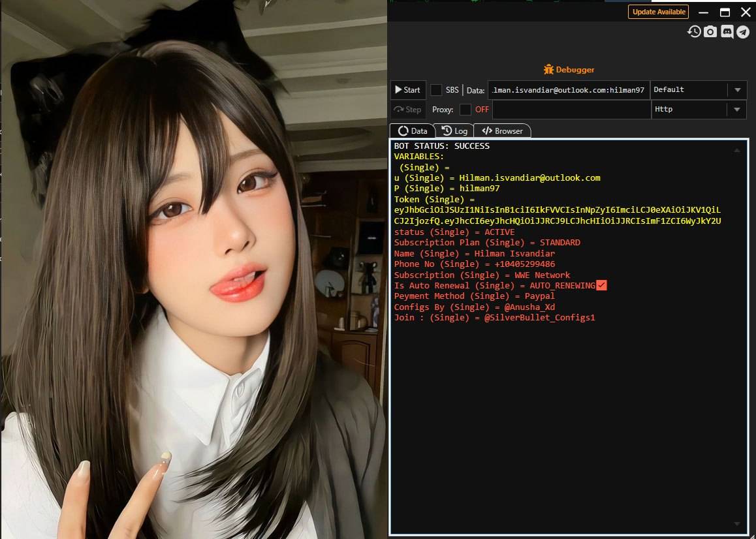
Task: Open the history clock icon
Action: (x=694, y=32)
